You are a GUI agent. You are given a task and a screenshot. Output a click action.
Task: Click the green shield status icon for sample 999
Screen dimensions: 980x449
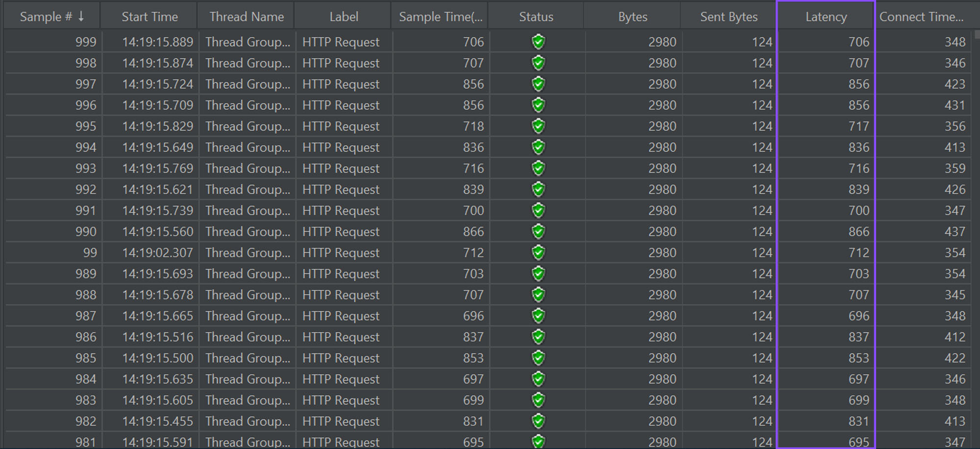538,42
